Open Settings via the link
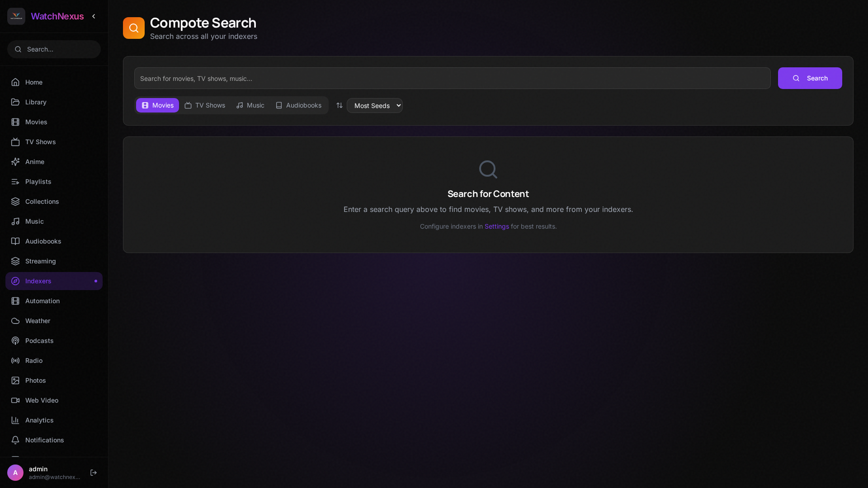Screen dimensions: 868x488 click(496, 226)
